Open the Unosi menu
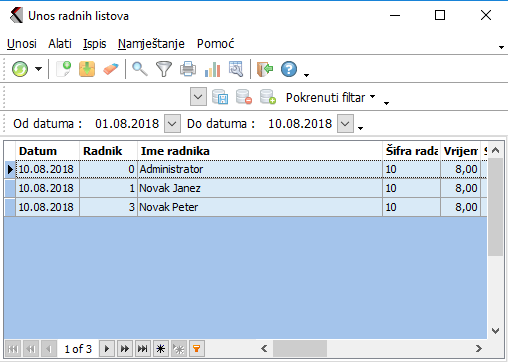This screenshot has width=508, height=362. click(x=22, y=44)
